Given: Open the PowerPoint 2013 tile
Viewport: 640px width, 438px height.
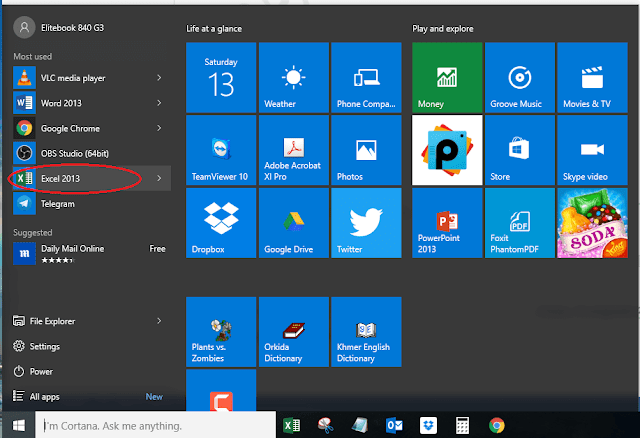Looking at the screenshot, I should [x=447, y=222].
